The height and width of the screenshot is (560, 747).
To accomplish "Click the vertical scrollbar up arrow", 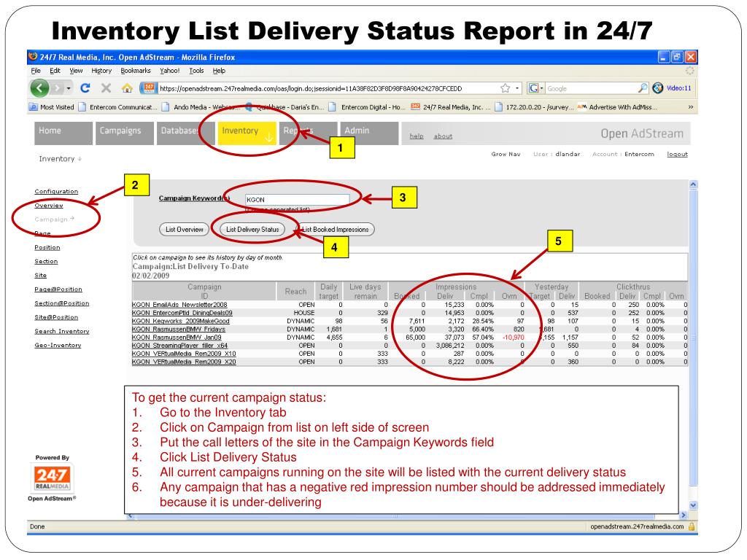I will pos(693,184).
